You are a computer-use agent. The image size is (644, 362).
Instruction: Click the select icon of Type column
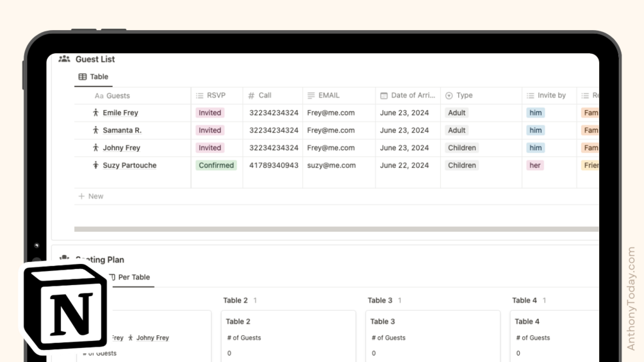449,95
